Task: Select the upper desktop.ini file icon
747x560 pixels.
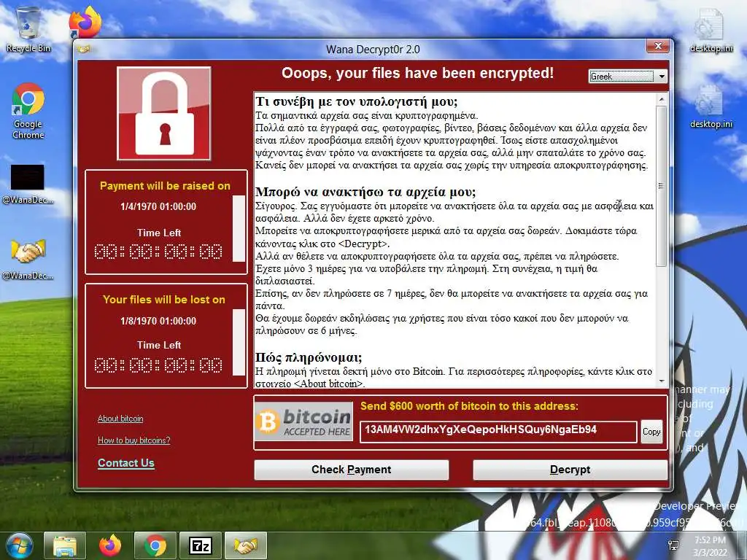Action: point(711,31)
